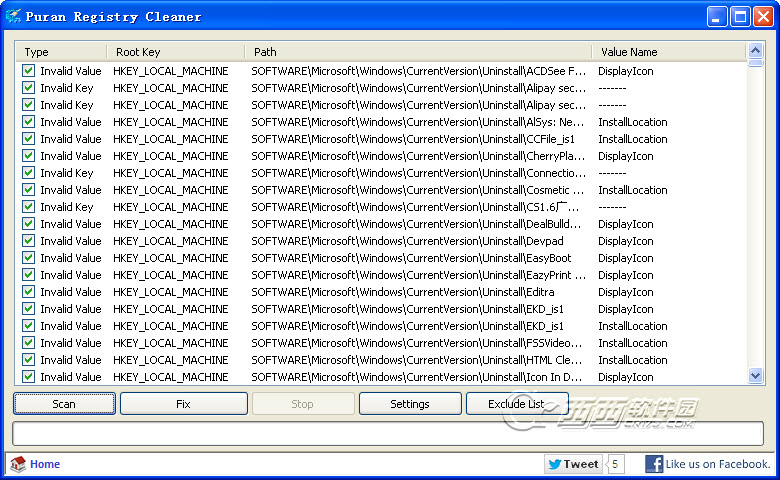This screenshot has height=480, width=780.
Task: Toggle the Editra row checkbox
Action: click(28, 291)
